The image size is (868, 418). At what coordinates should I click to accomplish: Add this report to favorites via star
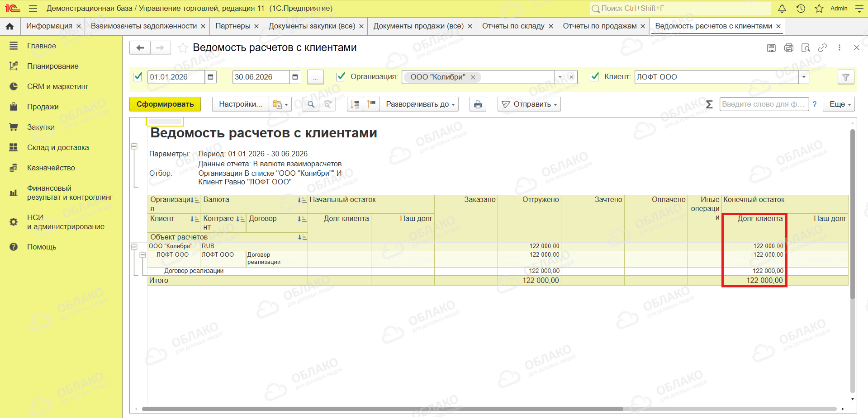[x=183, y=48]
